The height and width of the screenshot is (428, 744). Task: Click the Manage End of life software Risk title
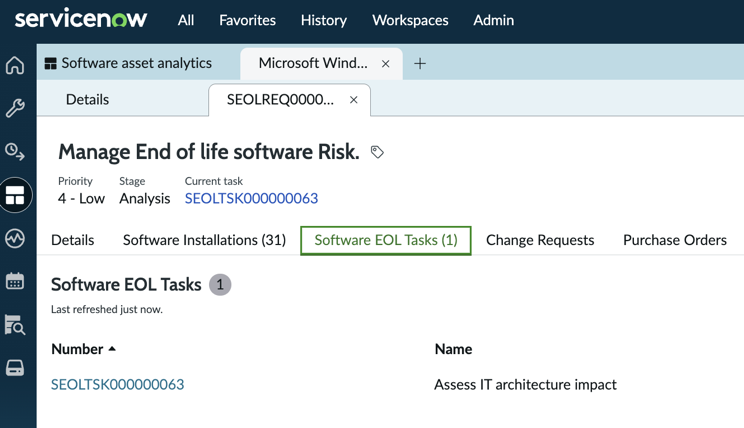click(x=209, y=152)
